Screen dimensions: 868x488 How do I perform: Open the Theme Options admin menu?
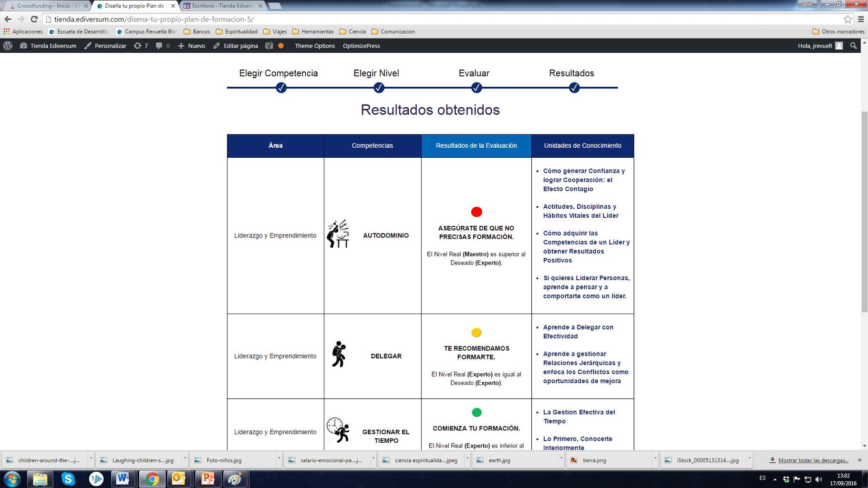coord(314,46)
